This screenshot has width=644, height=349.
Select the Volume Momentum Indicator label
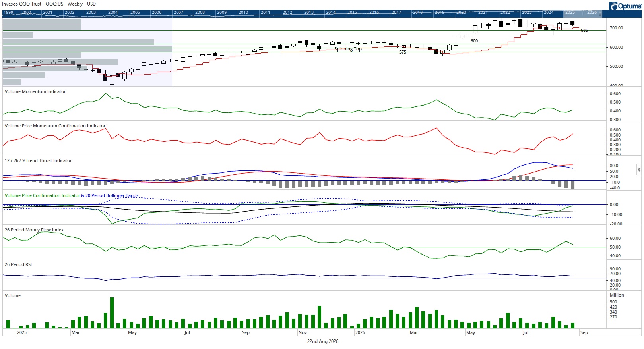[35, 91]
